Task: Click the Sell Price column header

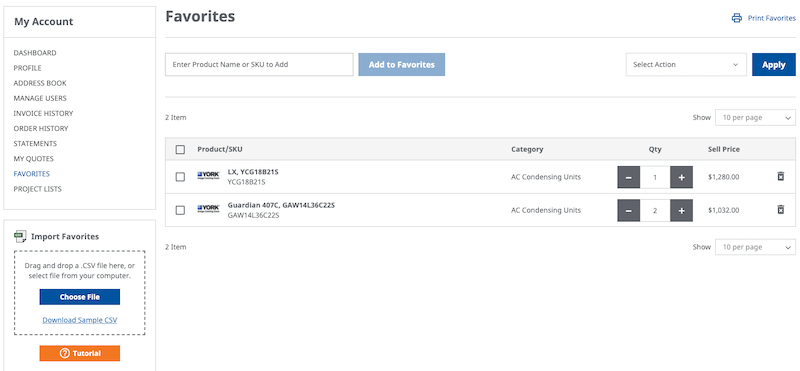Action: (x=724, y=150)
